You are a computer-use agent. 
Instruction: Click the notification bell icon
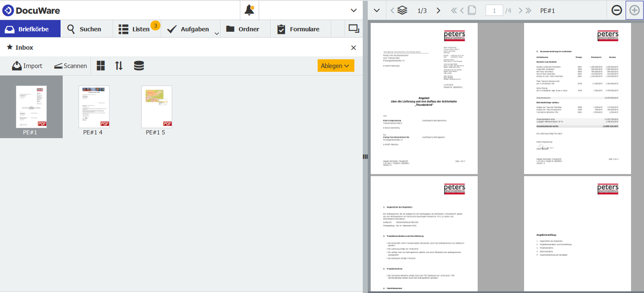coord(249,10)
